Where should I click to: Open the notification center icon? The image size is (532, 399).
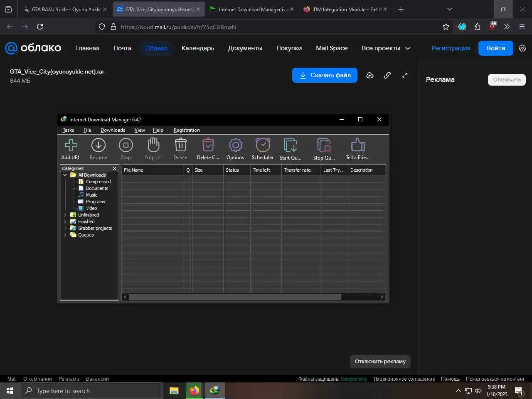[x=519, y=391]
